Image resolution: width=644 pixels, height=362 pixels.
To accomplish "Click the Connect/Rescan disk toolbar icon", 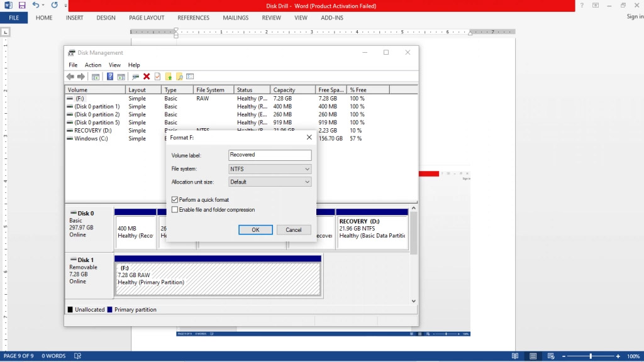I will (135, 77).
